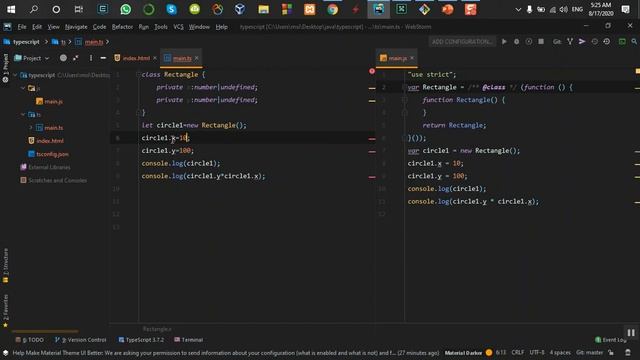640x360 pixels.
Task: Launch Chrome from the taskbar
Action: tap(333, 9)
